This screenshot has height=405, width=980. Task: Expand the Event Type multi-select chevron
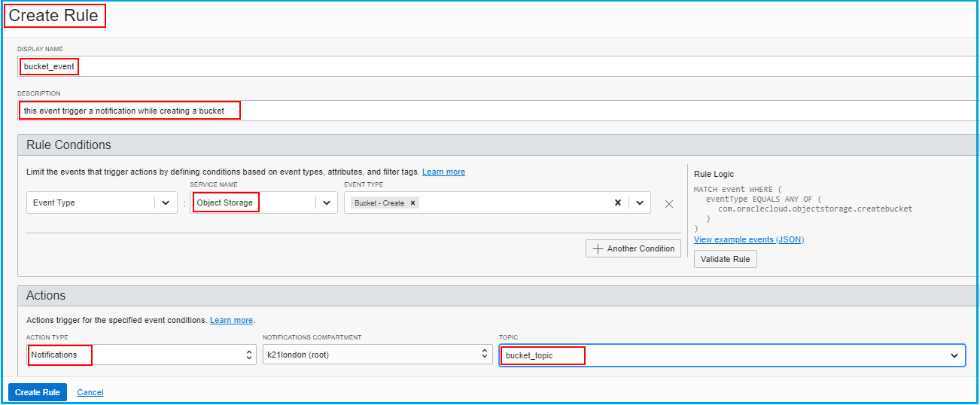(639, 202)
